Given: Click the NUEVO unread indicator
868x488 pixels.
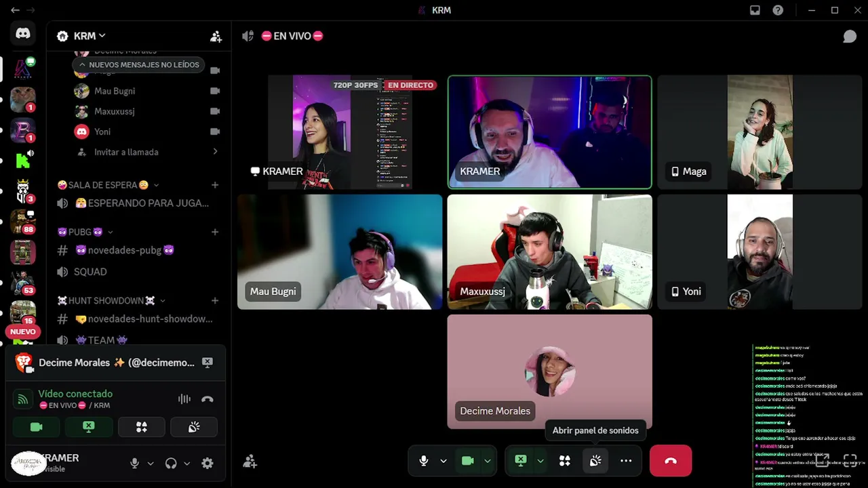Looking at the screenshot, I should click(x=23, y=332).
